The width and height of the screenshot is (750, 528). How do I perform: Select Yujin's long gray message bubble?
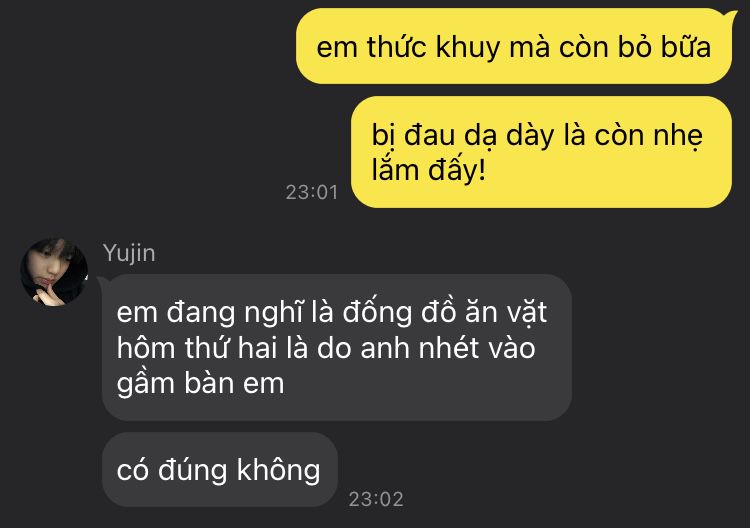coord(337,348)
